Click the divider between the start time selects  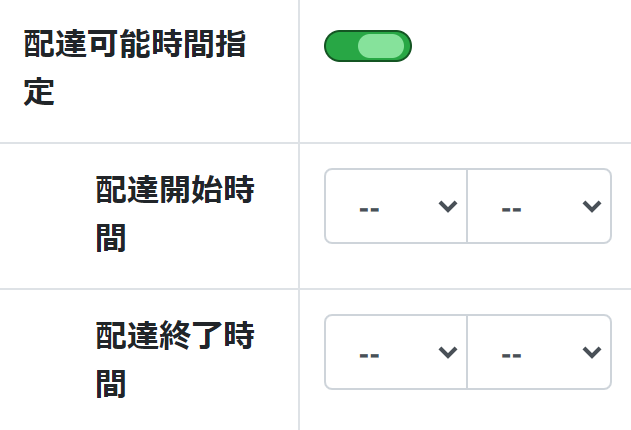[467, 206]
